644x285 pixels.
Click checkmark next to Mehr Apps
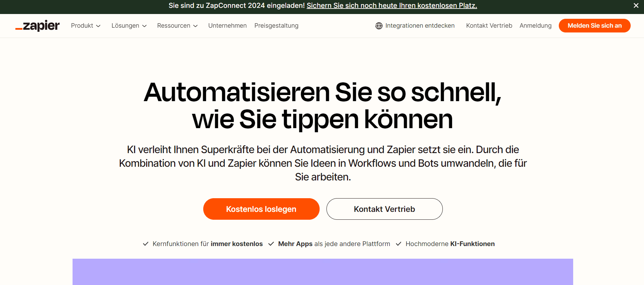[271, 244]
